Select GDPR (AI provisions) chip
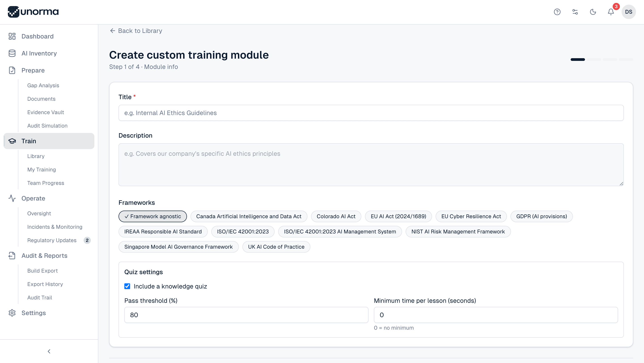644x363 pixels. 542,216
